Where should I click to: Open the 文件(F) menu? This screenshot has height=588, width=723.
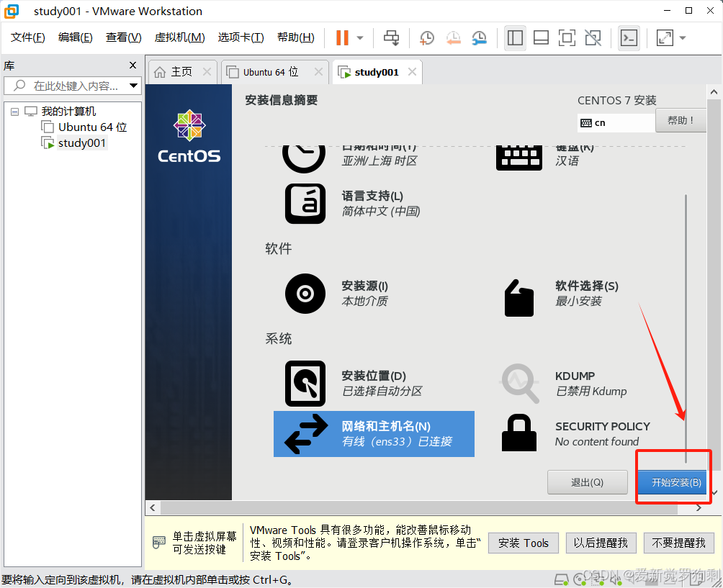click(x=27, y=37)
